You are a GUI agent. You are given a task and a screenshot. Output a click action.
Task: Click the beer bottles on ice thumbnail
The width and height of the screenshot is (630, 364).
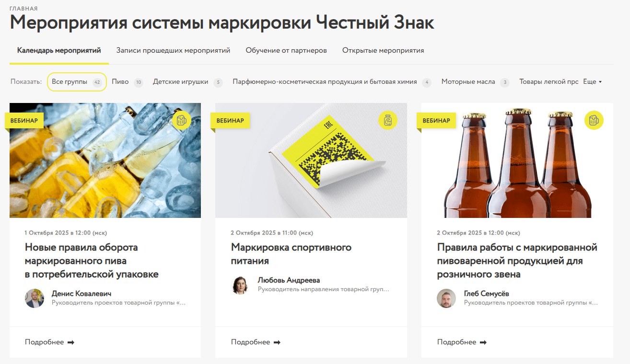click(105, 160)
